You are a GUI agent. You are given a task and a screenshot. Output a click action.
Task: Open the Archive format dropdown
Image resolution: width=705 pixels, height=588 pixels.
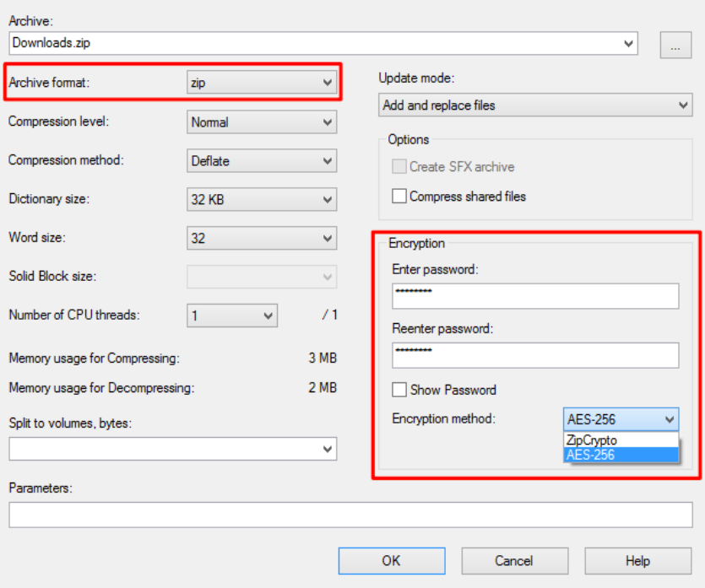(261, 83)
